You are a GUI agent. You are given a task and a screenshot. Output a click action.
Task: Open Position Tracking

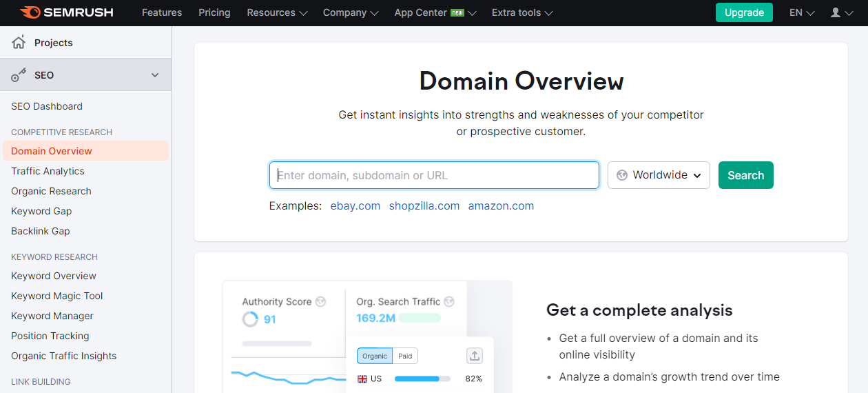coord(50,336)
